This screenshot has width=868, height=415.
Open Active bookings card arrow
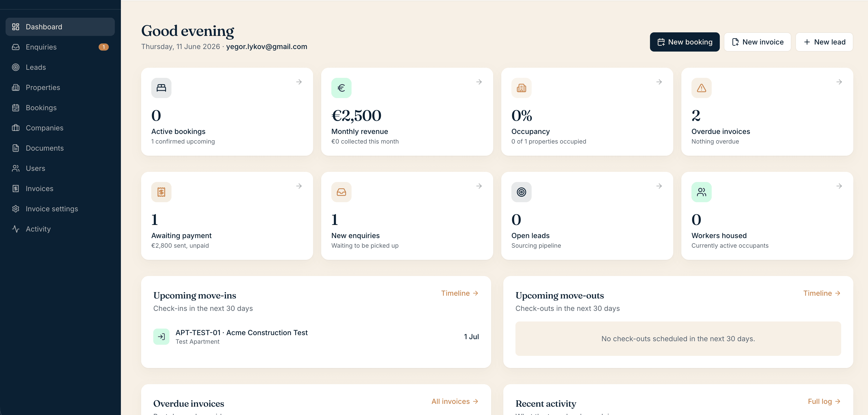pyautogui.click(x=299, y=82)
